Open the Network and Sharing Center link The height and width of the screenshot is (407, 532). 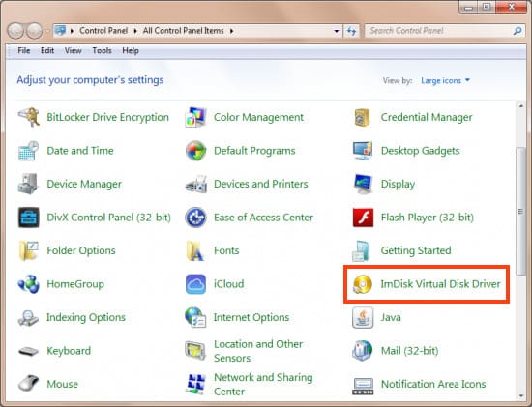coord(263,384)
